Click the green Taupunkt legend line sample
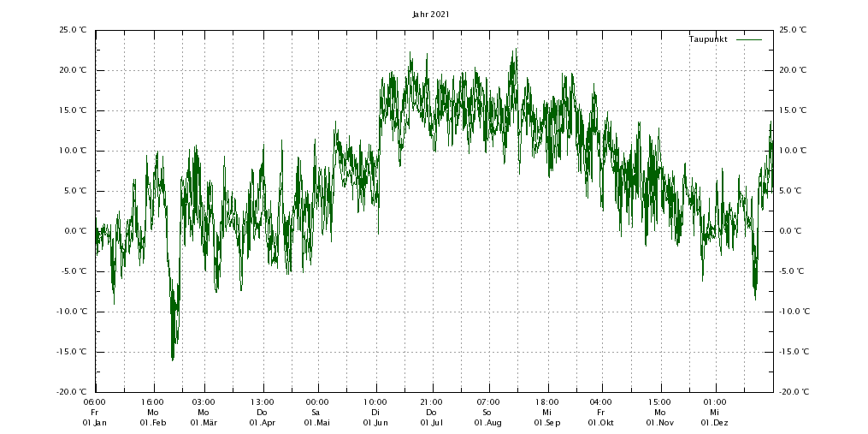Viewport: 868px width, 434px height. pos(748,39)
